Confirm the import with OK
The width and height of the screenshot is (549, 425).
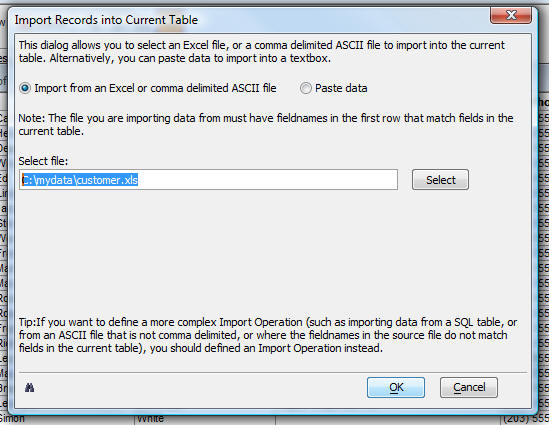(396, 387)
